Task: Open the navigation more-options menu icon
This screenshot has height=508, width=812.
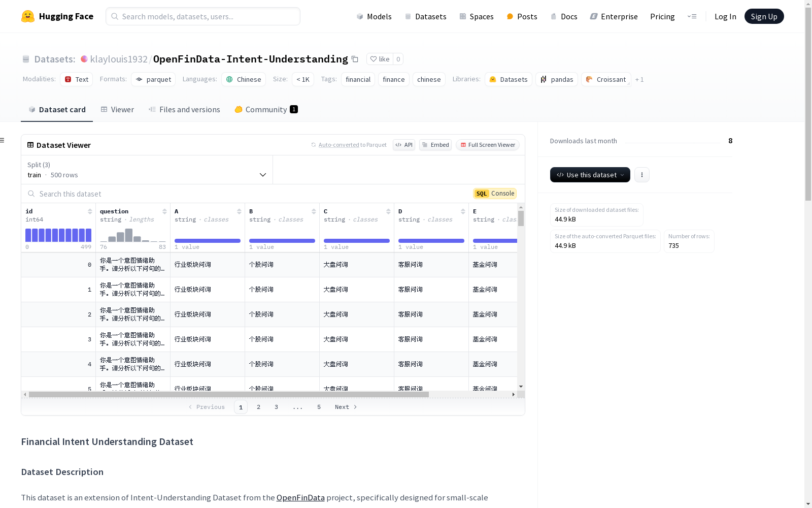Action: coord(692,16)
